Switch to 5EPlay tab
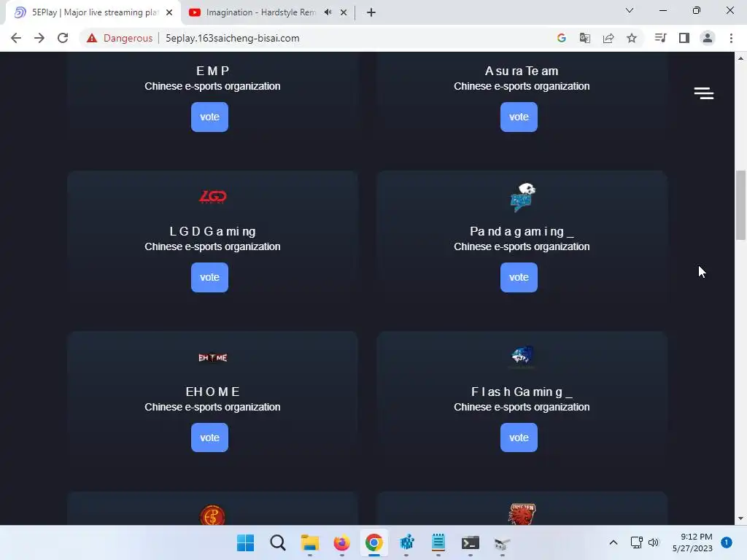 point(93,12)
